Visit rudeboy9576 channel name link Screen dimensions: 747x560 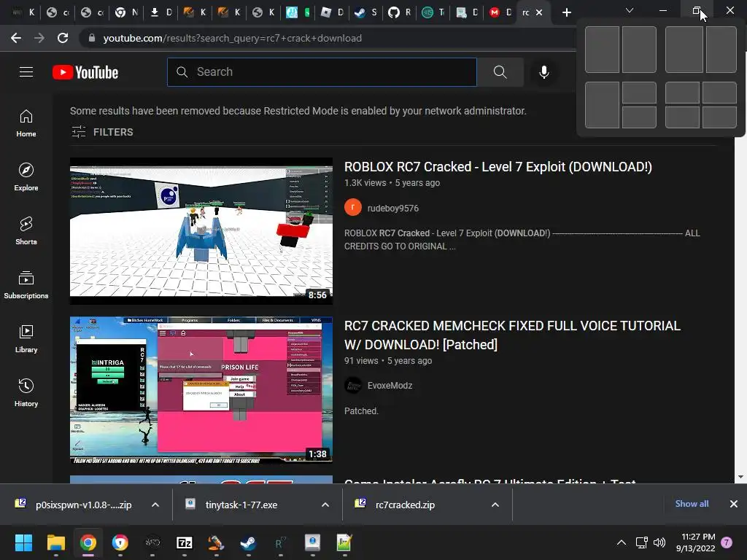393,208
